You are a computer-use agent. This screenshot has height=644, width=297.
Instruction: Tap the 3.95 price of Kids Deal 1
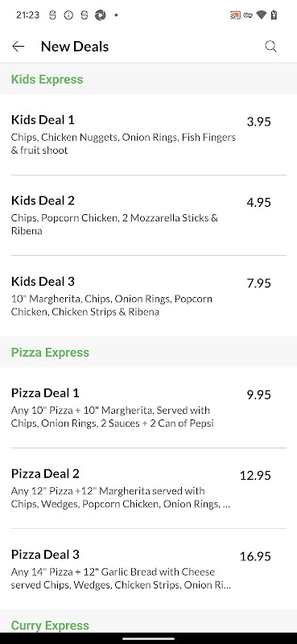point(259,122)
